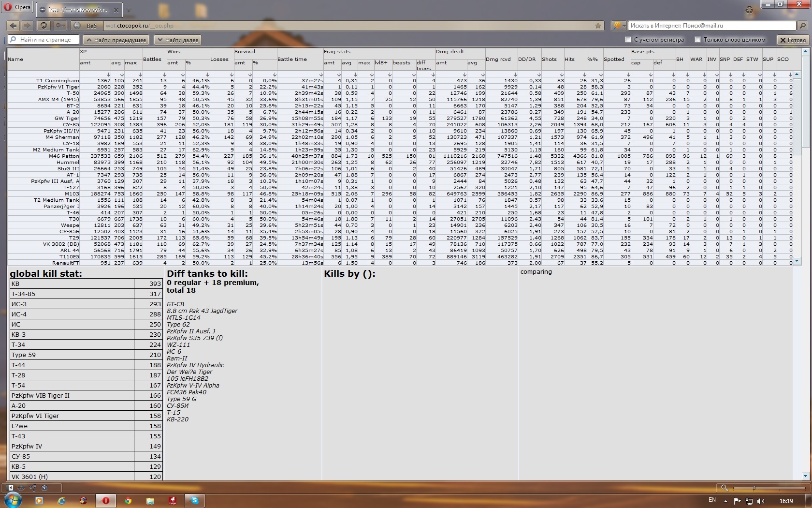Sort by the Battle time column arrow

click(320, 75)
